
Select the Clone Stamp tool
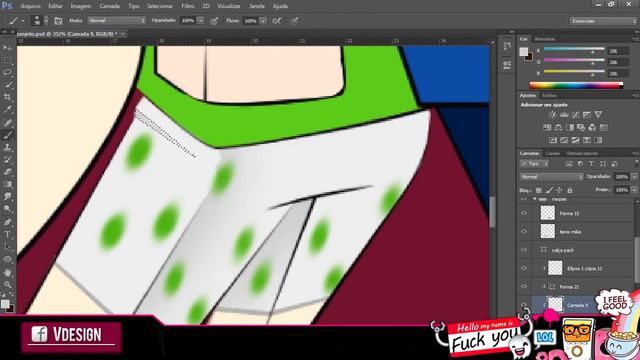[x=7, y=147]
